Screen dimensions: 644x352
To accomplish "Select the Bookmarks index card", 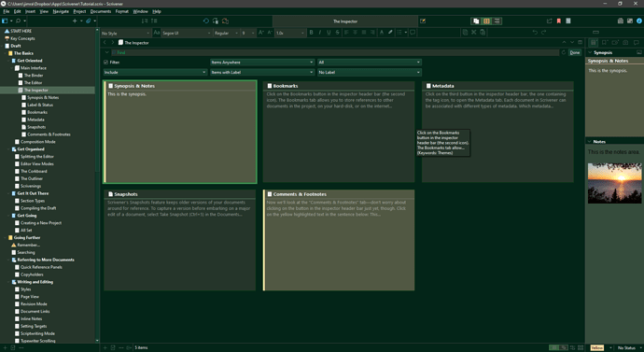I will [339, 132].
